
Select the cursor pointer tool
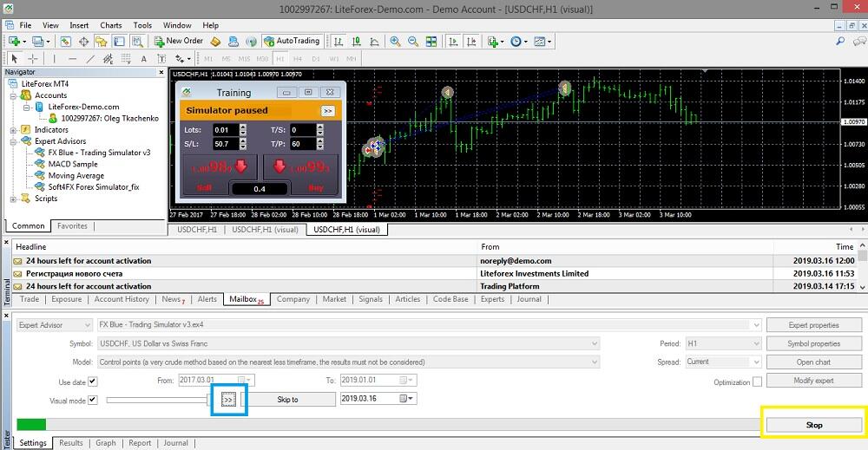(15, 59)
